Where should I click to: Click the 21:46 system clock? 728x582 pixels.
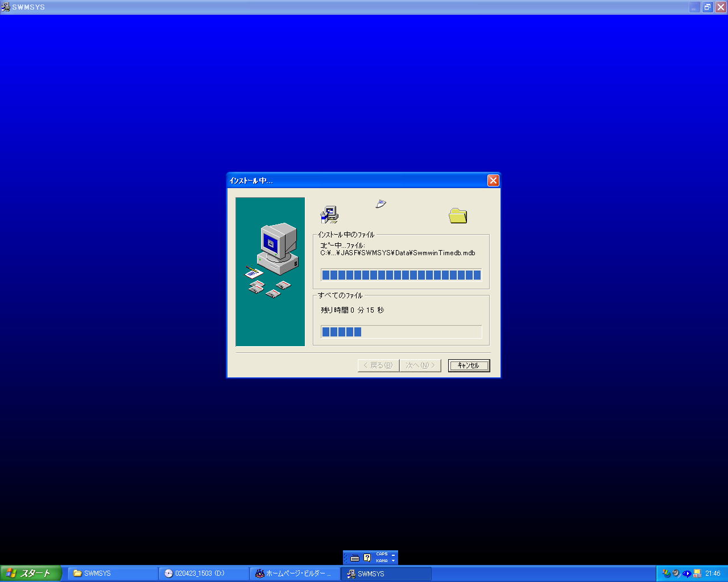pyautogui.click(x=713, y=573)
